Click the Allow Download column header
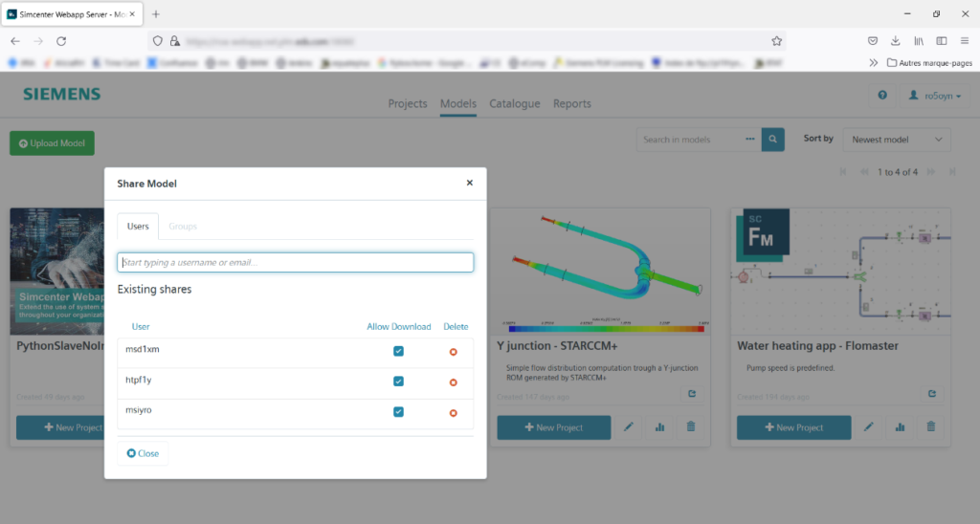The image size is (980, 524). pos(399,327)
